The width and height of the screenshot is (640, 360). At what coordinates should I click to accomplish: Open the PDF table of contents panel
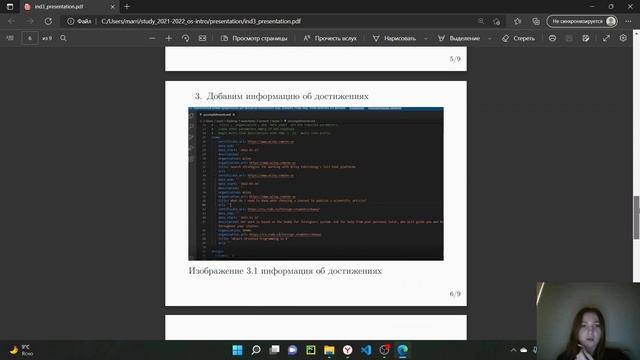click(10, 38)
